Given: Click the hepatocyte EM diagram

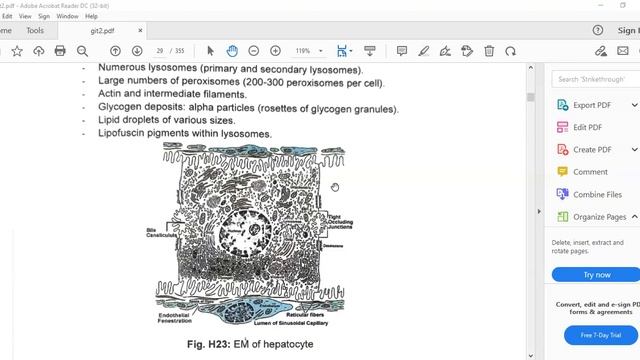Looking at the screenshot, I should tap(249, 234).
